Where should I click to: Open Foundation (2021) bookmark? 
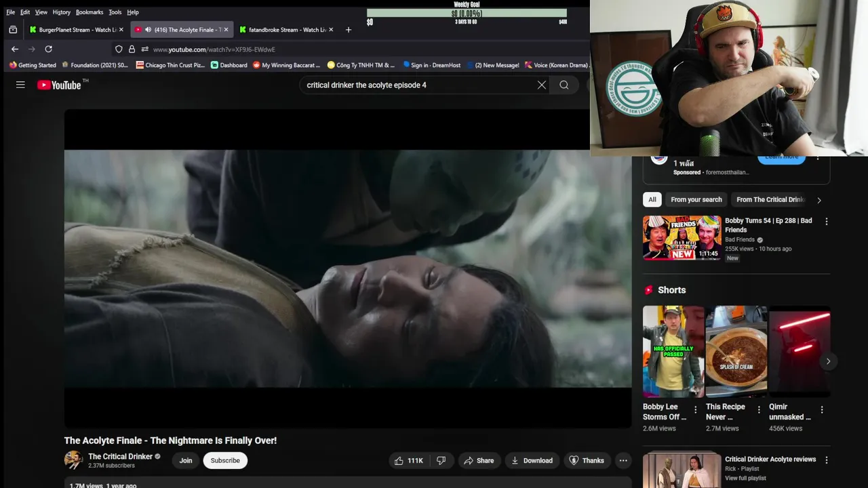(x=95, y=65)
